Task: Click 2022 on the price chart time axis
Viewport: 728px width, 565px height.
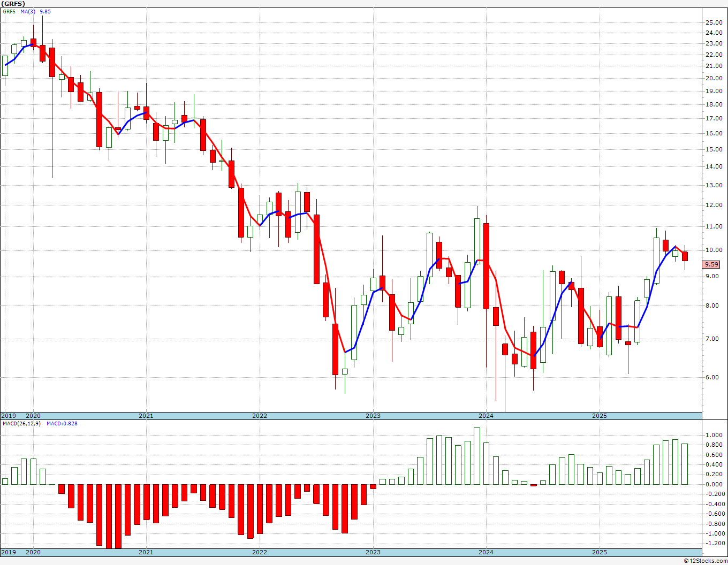Action: tap(260, 416)
